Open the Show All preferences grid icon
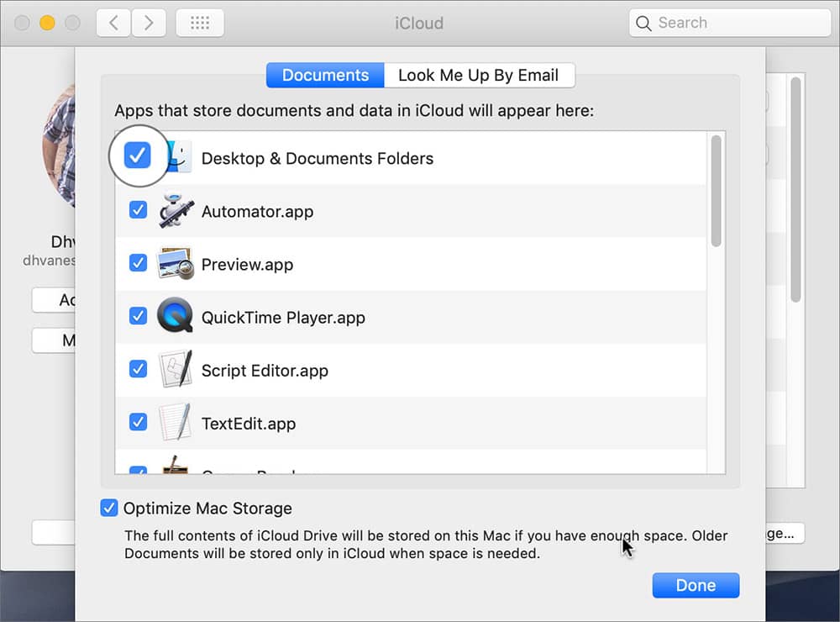Image resolution: width=840 pixels, height=622 pixels. [199, 23]
